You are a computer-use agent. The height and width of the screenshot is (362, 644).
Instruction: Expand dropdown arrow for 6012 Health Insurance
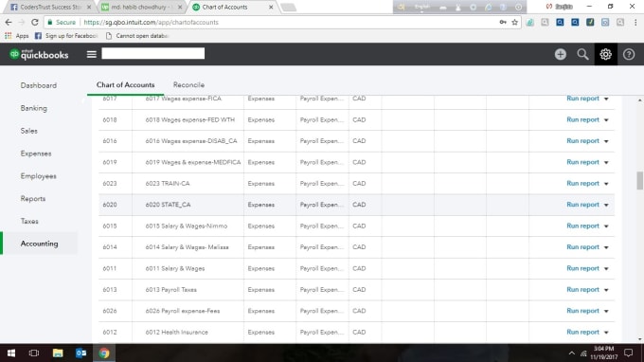coord(606,332)
